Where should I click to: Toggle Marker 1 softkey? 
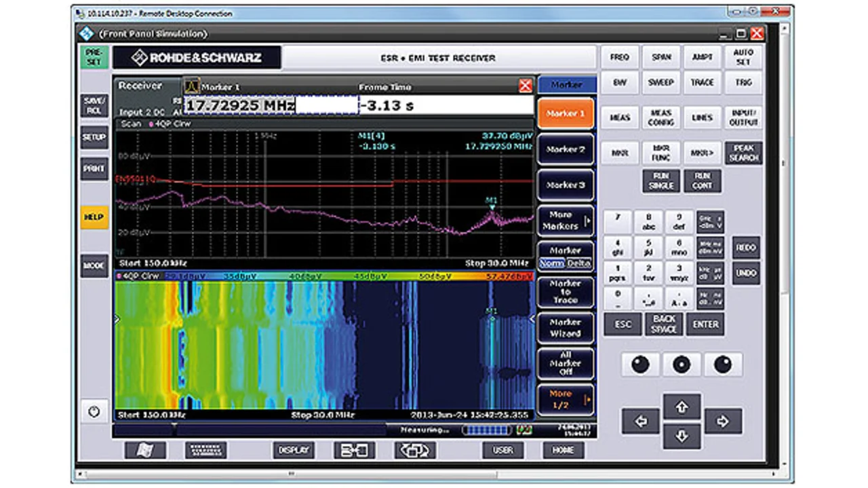click(x=566, y=113)
